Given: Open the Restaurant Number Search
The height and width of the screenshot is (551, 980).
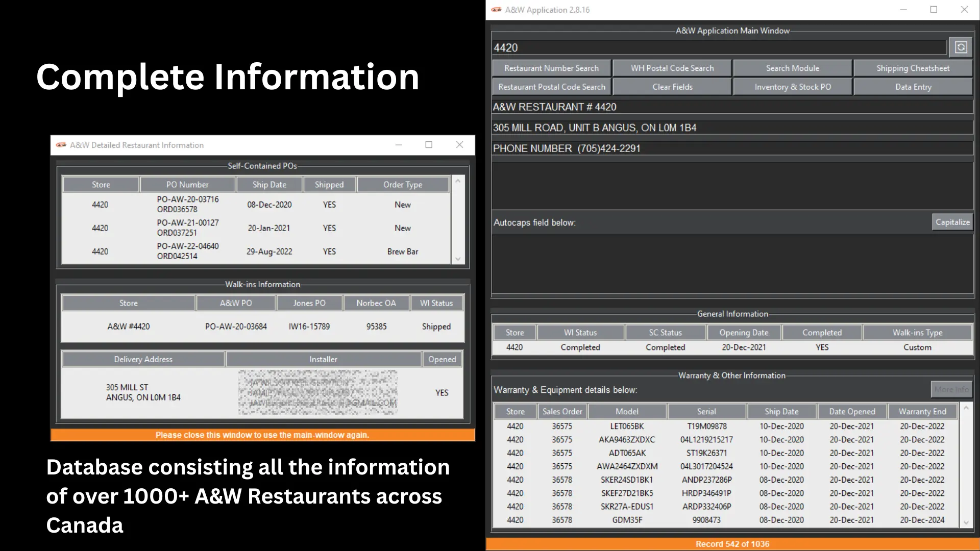Looking at the screenshot, I should pos(551,67).
